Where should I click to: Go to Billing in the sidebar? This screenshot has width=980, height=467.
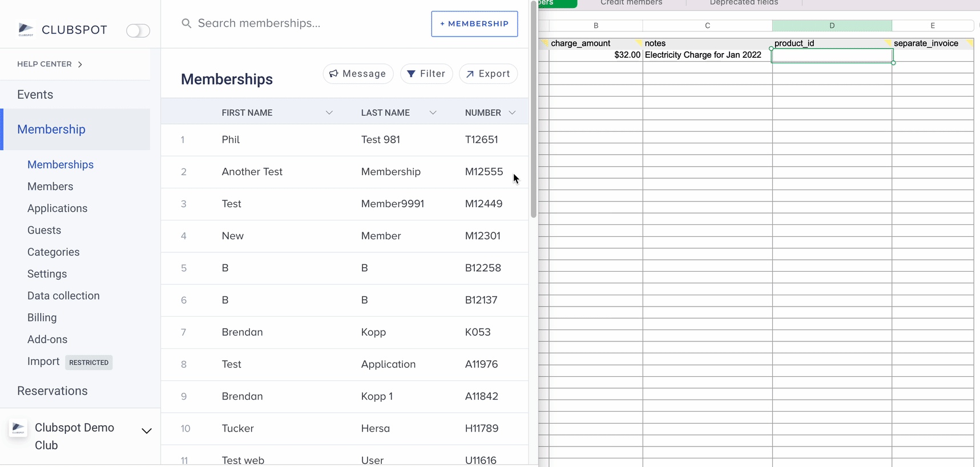click(x=42, y=317)
